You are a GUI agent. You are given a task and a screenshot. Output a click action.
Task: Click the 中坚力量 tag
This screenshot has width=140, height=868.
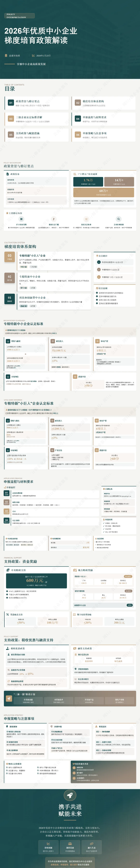pyautogui.click(x=24, y=267)
